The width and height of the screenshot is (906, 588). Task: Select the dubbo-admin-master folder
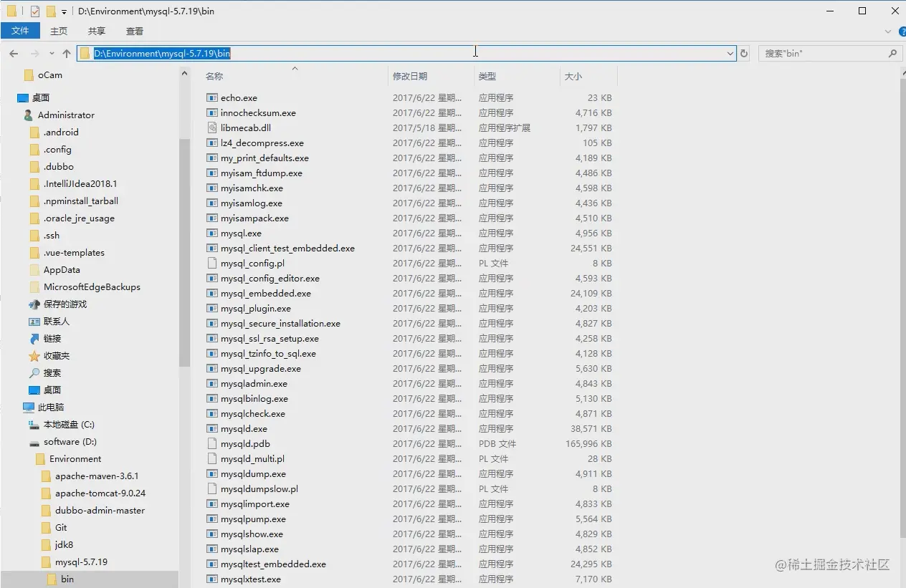pos(100,511)
